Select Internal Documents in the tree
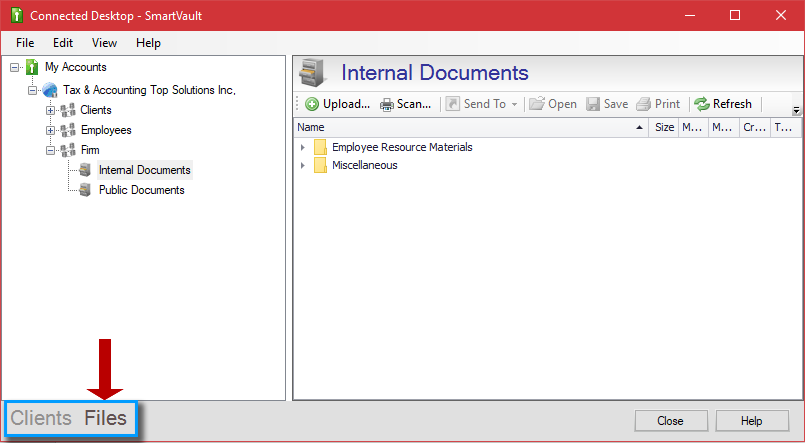Screen dimensions: 805x443 coord(145,170)
